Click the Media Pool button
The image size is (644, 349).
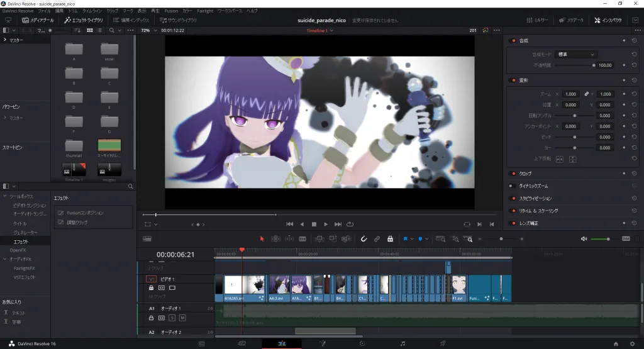tap(38, 20)
